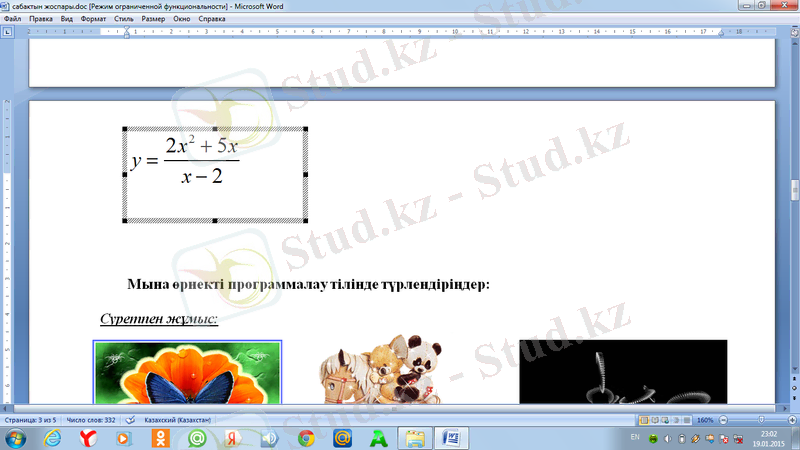Switch to Full Screen Reading view icon

657,421
